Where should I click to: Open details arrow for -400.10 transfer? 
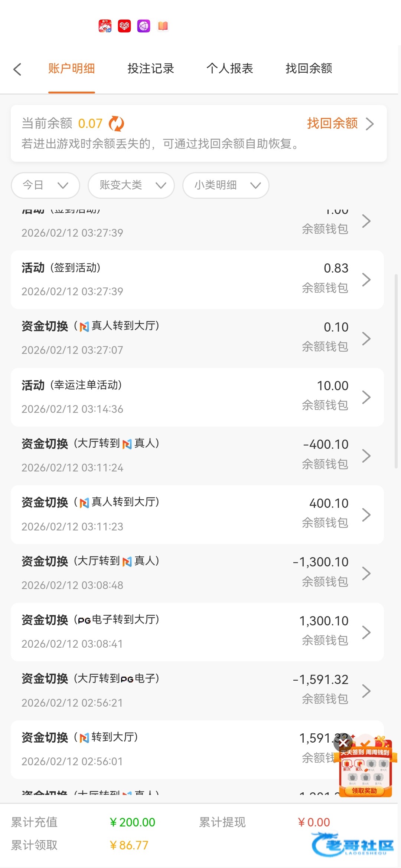(366, 456)
